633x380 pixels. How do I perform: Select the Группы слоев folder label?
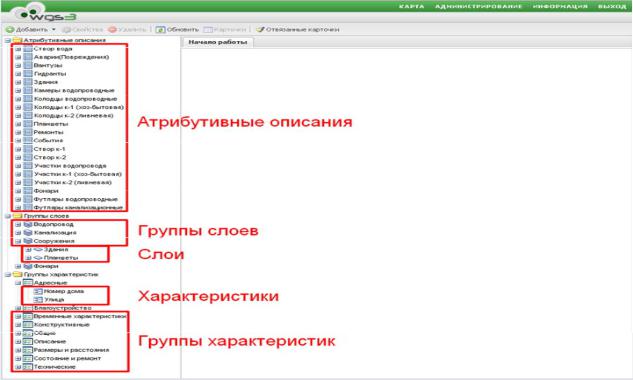click(x=46, y=216)
